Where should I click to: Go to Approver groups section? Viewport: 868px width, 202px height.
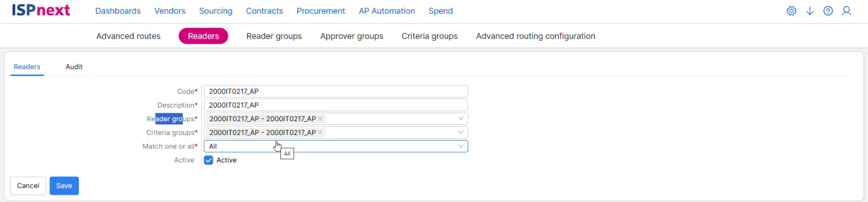[x=352, y=36]
